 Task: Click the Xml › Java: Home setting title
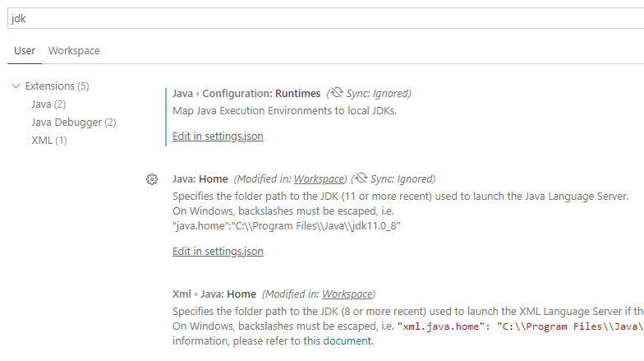coord(214,294)
